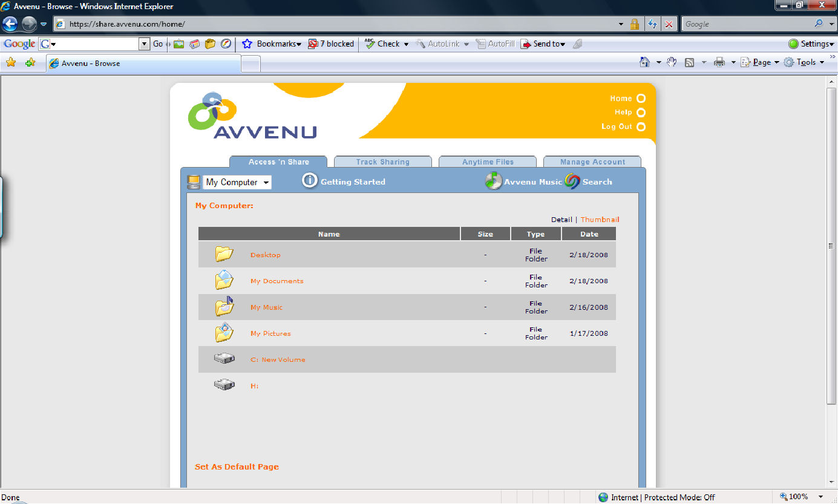Print the page with the printer icon

pos(719,62)
